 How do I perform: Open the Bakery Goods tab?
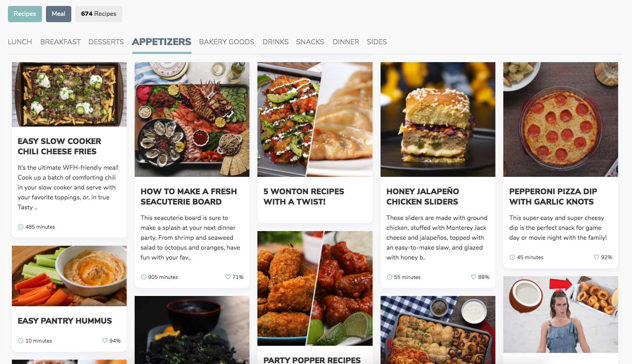[227, 42]
